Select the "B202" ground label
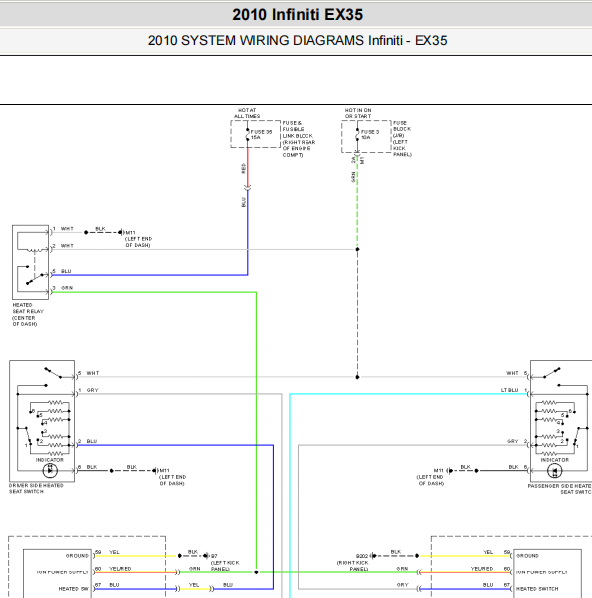 click(362, 556)
